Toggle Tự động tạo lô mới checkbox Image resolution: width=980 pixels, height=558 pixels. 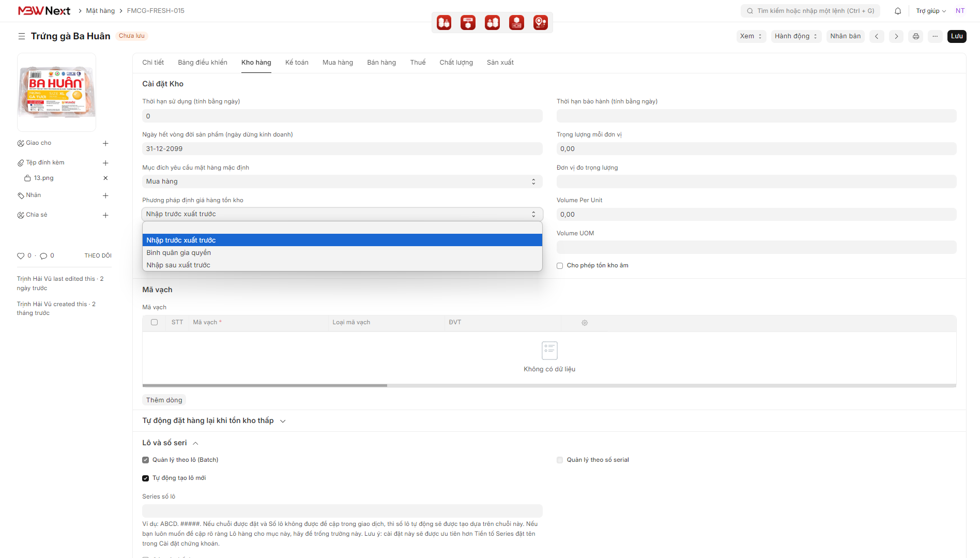[x=146, y=478]
